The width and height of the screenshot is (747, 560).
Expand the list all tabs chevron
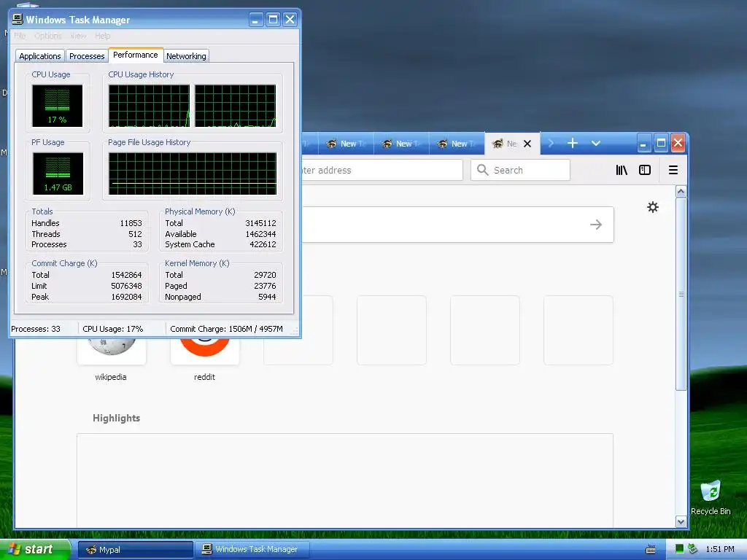(595, 144)
